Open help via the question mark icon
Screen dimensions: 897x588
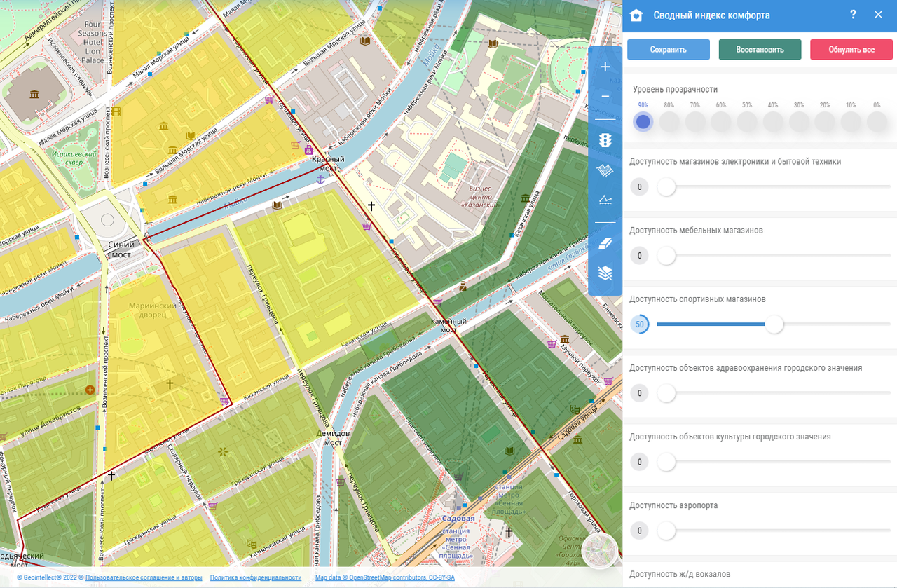[x=853, y=15]
